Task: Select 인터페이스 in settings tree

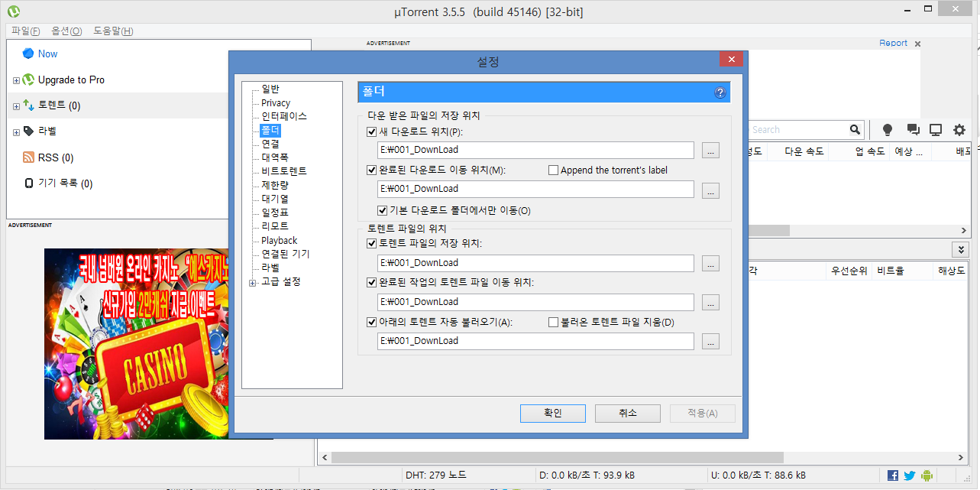Action: point(284,116)
